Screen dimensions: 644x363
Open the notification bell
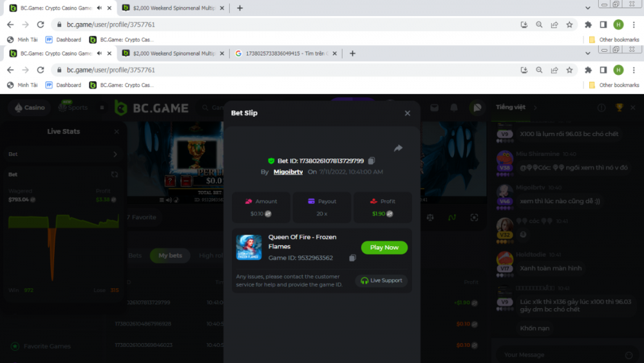(454, 108)
